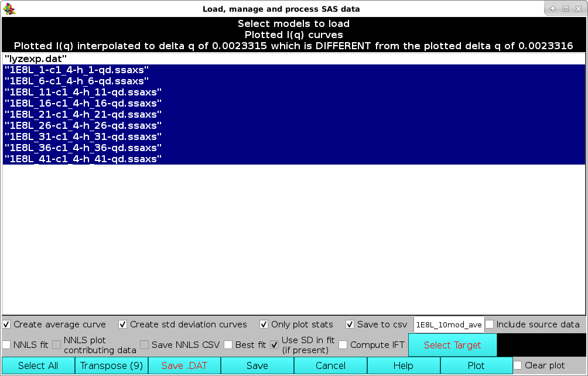The image size is (588, 376).
Task: Enable Include source data
Action: pyautogui.click(x=490, y=324)
